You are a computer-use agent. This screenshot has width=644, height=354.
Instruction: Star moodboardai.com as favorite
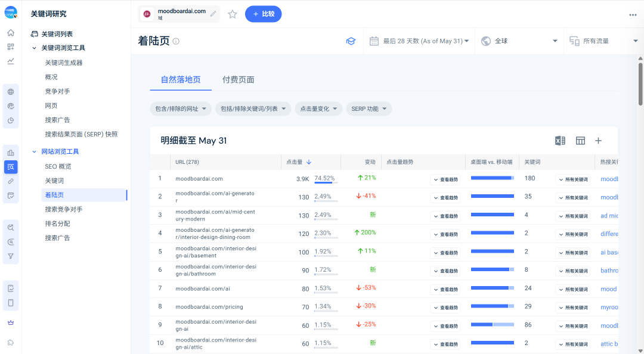pyautogui.click(x=233, y=14)
